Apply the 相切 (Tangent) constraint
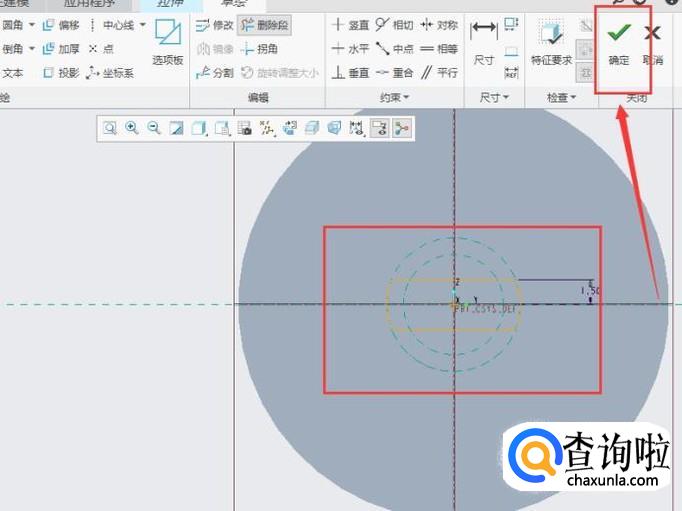 click(x=394, y=25)
